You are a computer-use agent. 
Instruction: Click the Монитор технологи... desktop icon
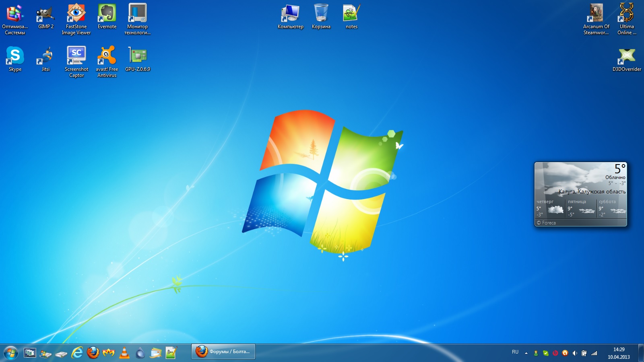[x=137, y=19]
